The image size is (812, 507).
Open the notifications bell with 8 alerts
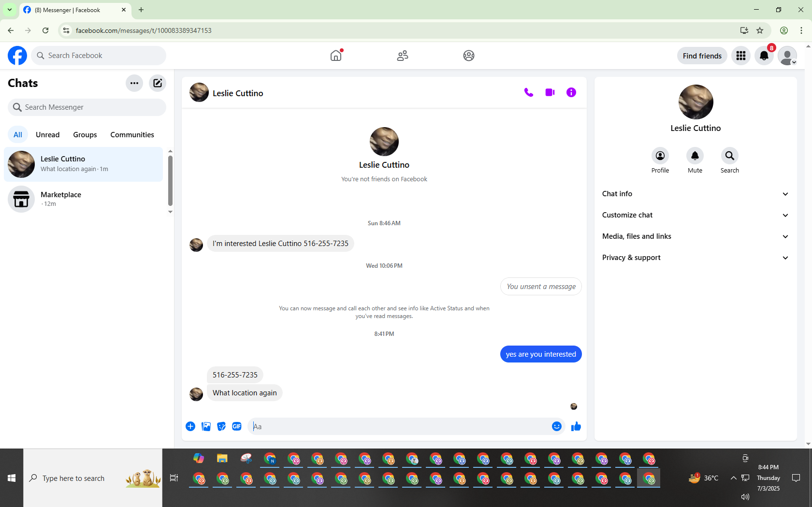[764, 56]
